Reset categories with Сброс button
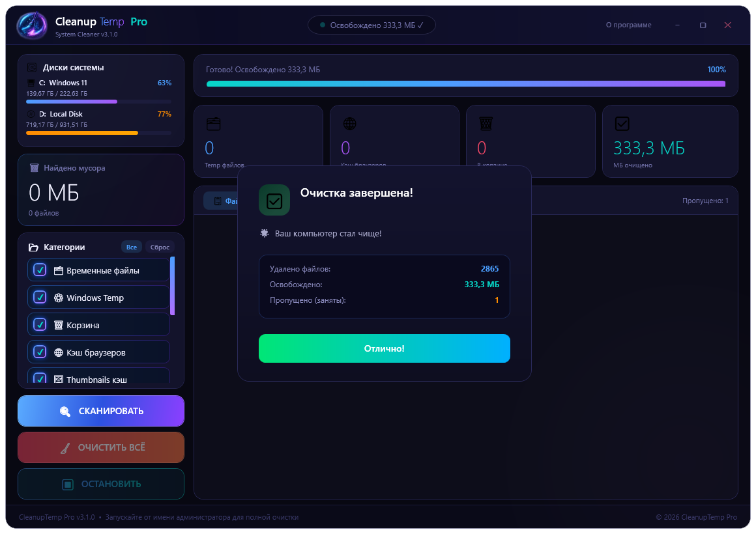The image size is (756, 534). click(x=160, y=247)
